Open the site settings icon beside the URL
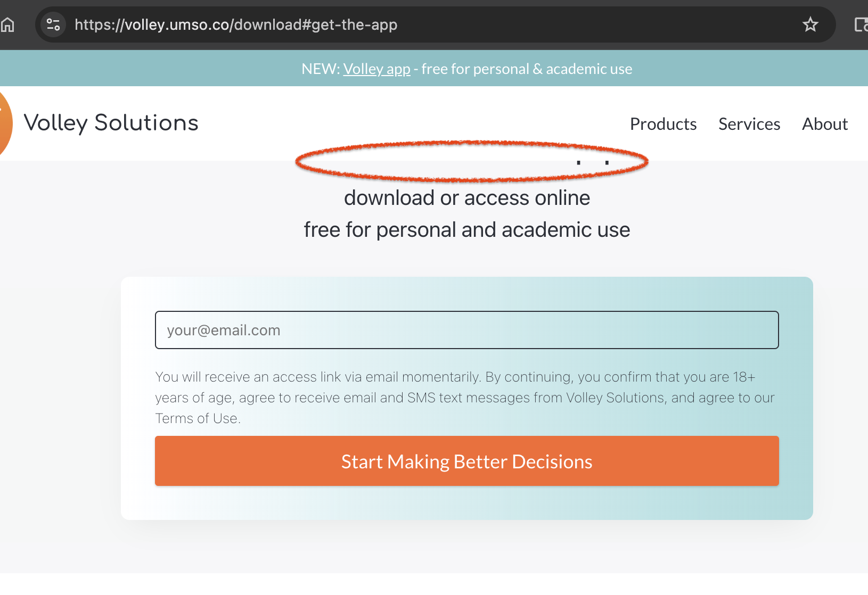 coord(53,24)
